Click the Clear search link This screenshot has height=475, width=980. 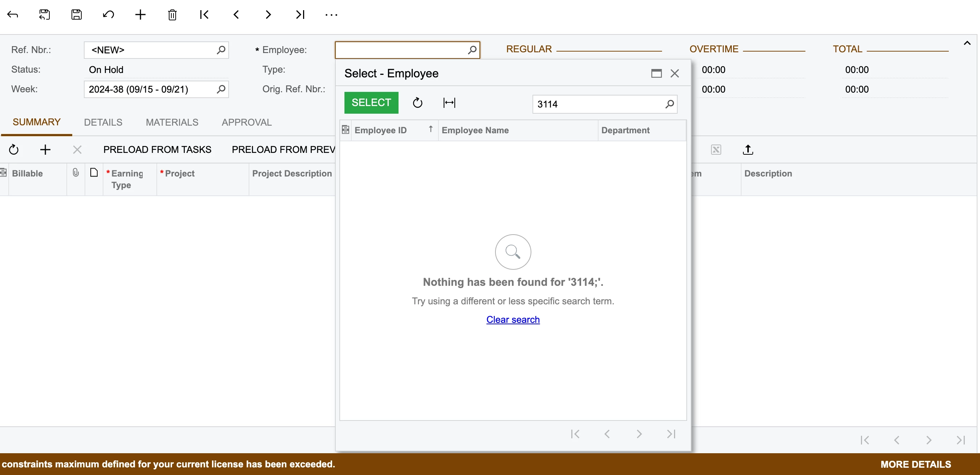513,319
